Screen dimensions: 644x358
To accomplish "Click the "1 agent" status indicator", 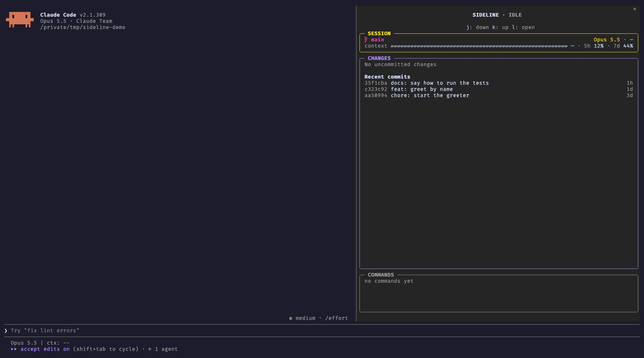I will [x=166, y=349].
